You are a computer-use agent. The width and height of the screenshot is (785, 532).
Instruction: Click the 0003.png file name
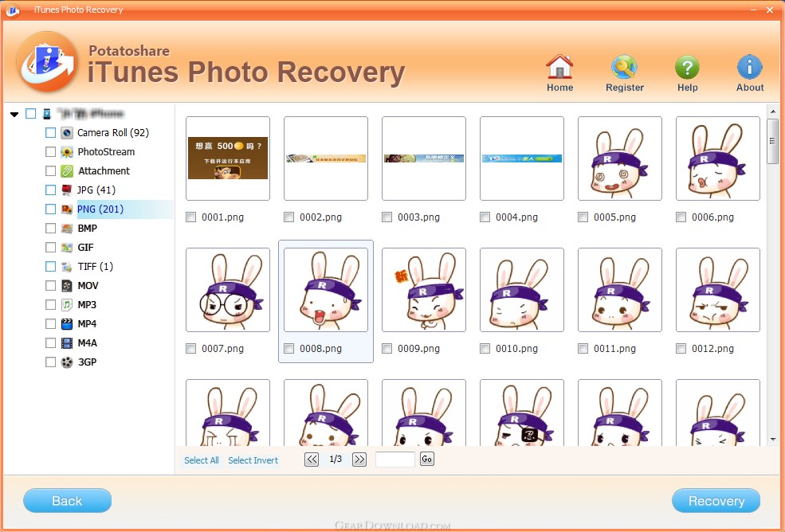[x=418, y=217]
